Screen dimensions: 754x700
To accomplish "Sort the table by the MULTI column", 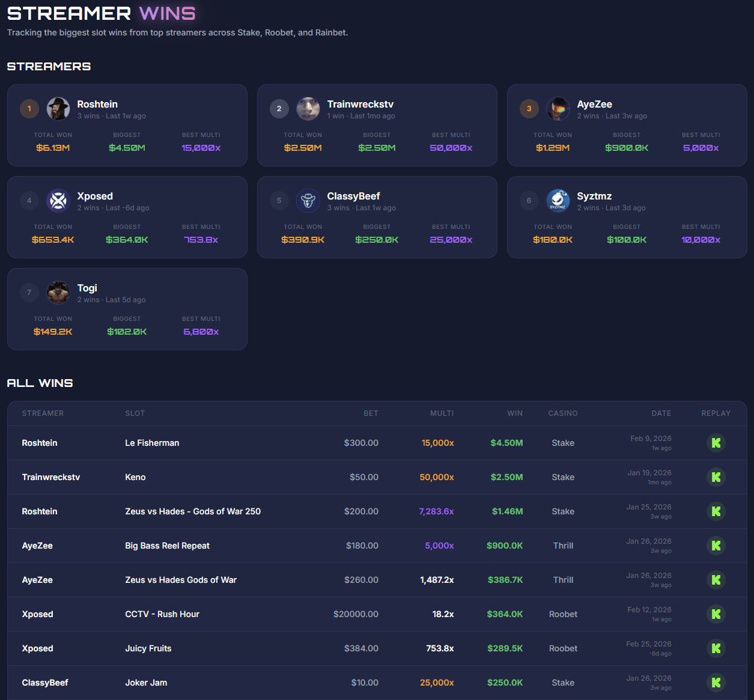I will pyautogui.click(x=442, y=413).
